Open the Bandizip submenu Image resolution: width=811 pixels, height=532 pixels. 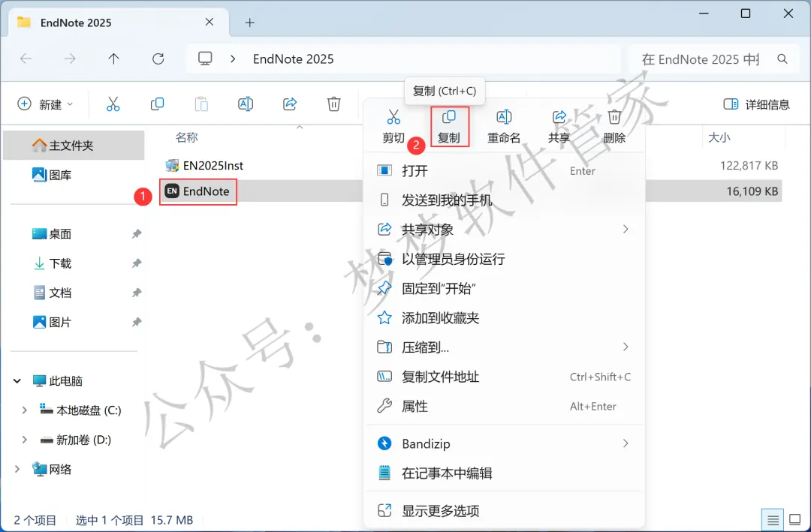(505, 443)
